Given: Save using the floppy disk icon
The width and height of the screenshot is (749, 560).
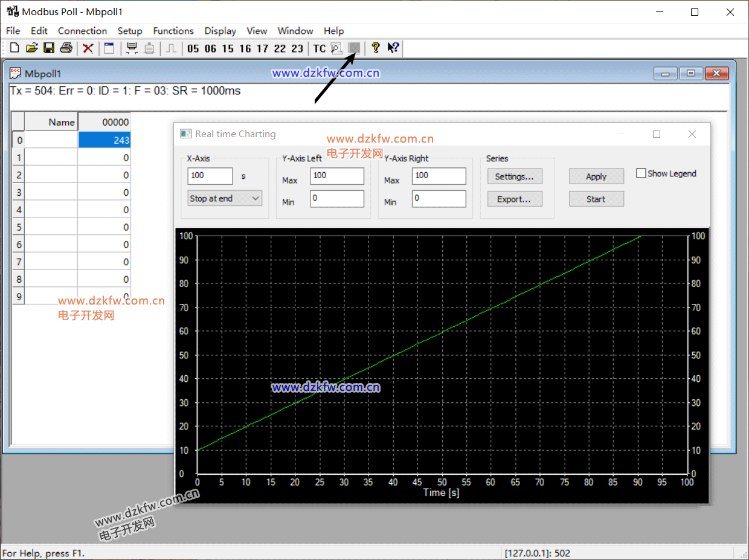Looking at the screenshot, I should 49,48.
